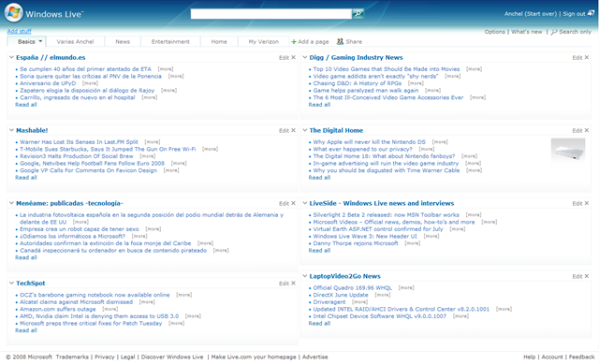Click Make Live.com your homepage
This screenshot has width=599, height=364.
[x=254, y=357]
